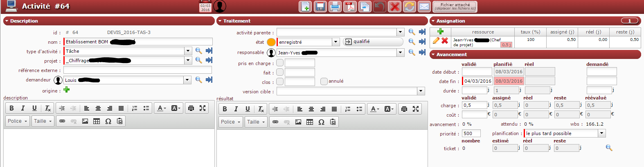
Task: Refresh the activity with the circular arrows icon
Action: (409, 7)
